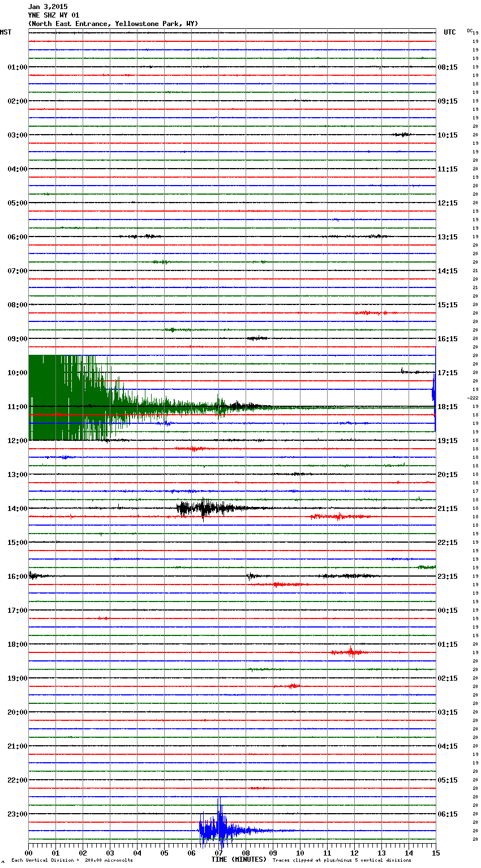Click the 08:15 UTC time label
481x868 pixels.
point(448,67)
